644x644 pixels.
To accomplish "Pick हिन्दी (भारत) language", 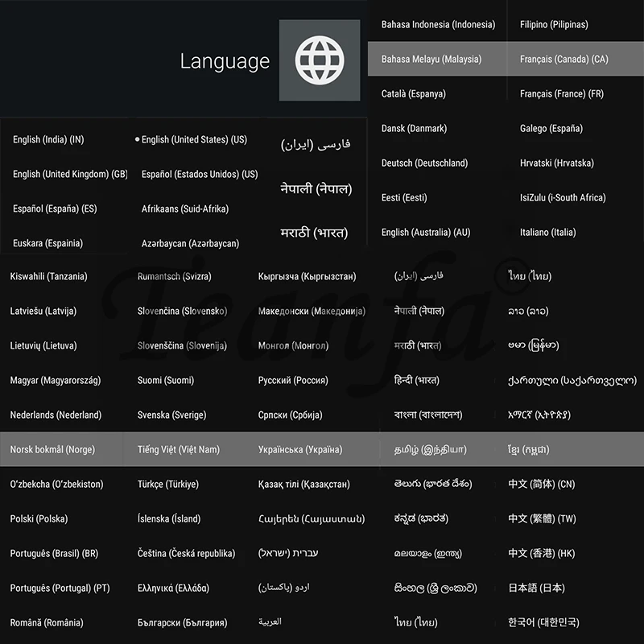I will point(416,380).
